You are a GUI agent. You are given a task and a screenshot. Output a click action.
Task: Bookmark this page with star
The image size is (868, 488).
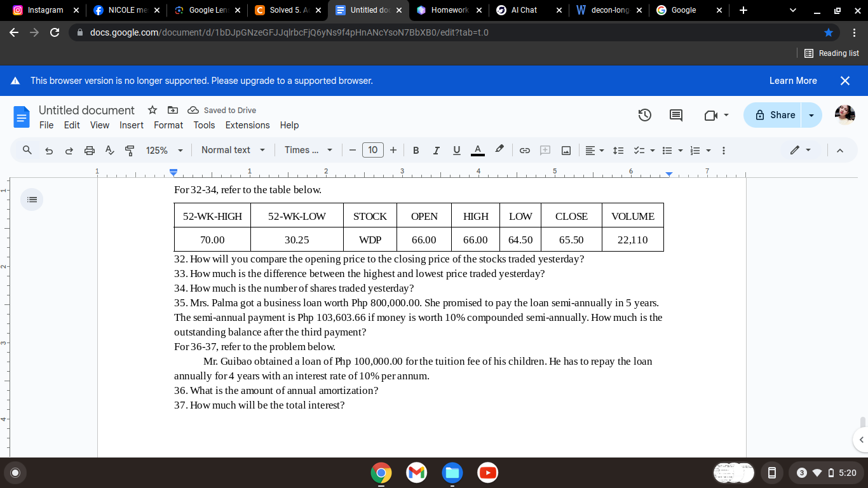pyautogui.click(x=828, y=32)
